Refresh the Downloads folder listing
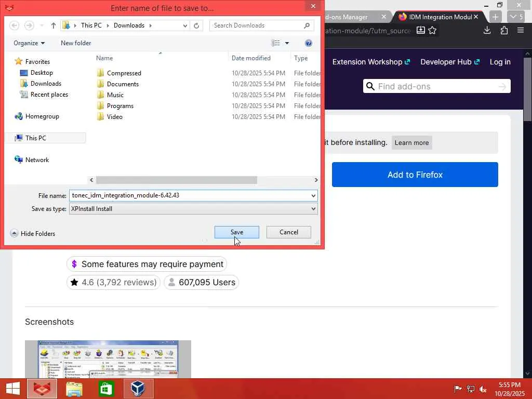This screenshot has height=399, width=532. (196, 25)
